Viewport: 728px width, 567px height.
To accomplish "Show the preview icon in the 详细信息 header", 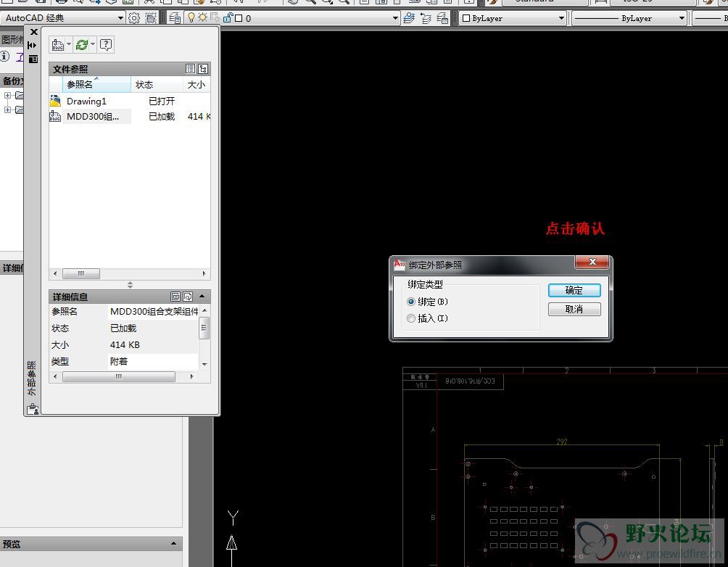I will click(x=188, y=297).
